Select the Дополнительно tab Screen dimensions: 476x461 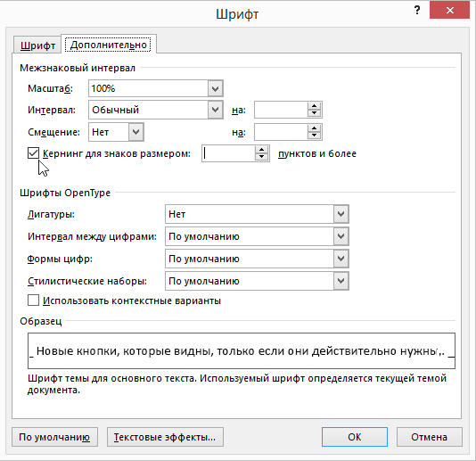(x=109, y=45)
